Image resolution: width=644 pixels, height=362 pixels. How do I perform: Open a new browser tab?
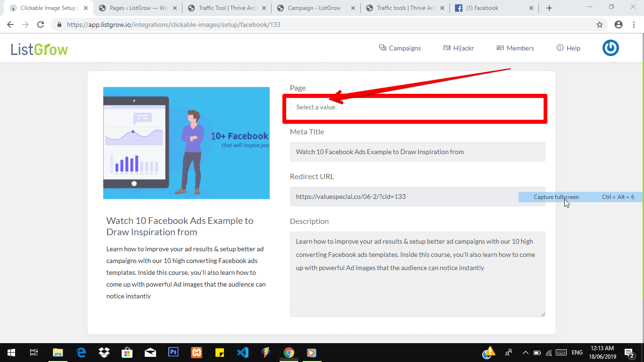[x=549, y=8]
